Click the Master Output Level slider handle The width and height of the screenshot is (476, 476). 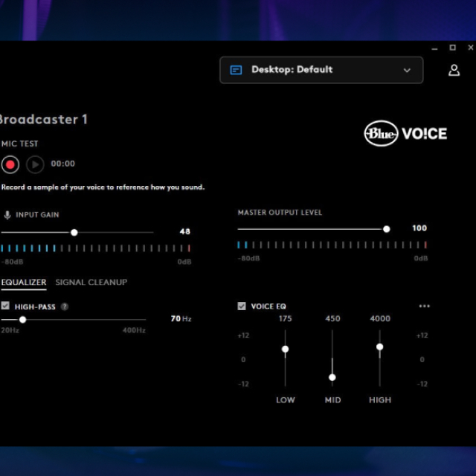click(x=387, y=229)
